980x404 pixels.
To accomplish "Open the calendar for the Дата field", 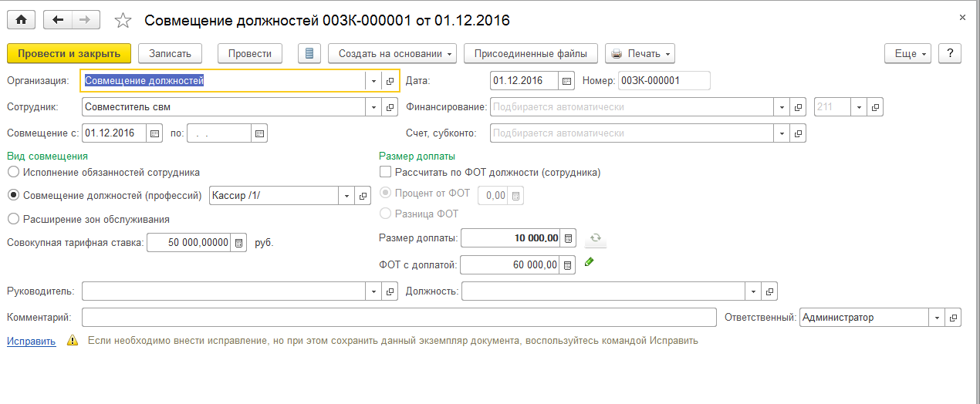I will pyautogui.click(x=567, y=81).
